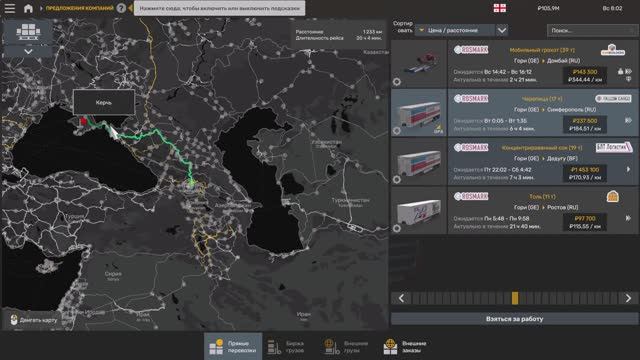Click the urgency arrow icon in Симферополь job

point(628,120)
